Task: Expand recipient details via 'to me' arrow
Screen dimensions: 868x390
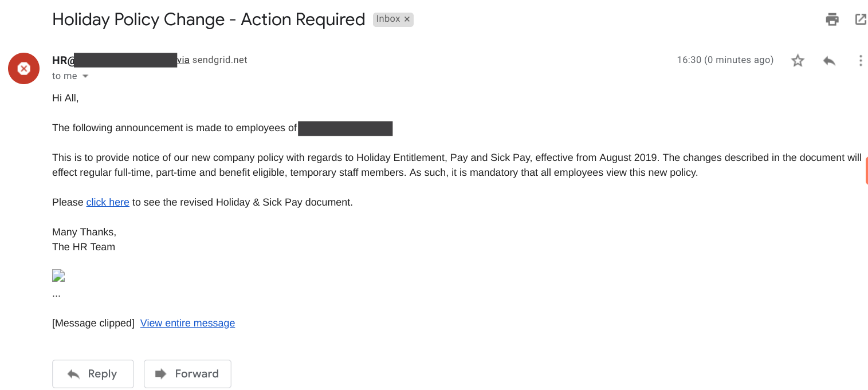Action: (85, 76)
